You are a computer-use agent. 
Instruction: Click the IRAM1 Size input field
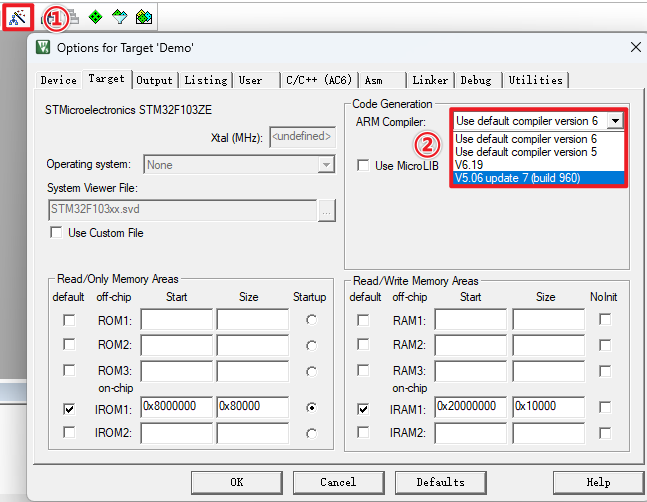coord(548,408)
